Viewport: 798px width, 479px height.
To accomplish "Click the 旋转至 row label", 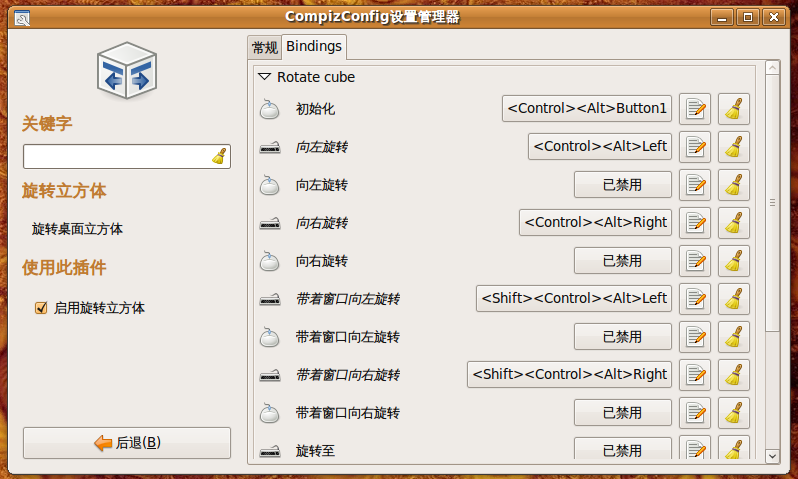I will [x=316, y=451].
